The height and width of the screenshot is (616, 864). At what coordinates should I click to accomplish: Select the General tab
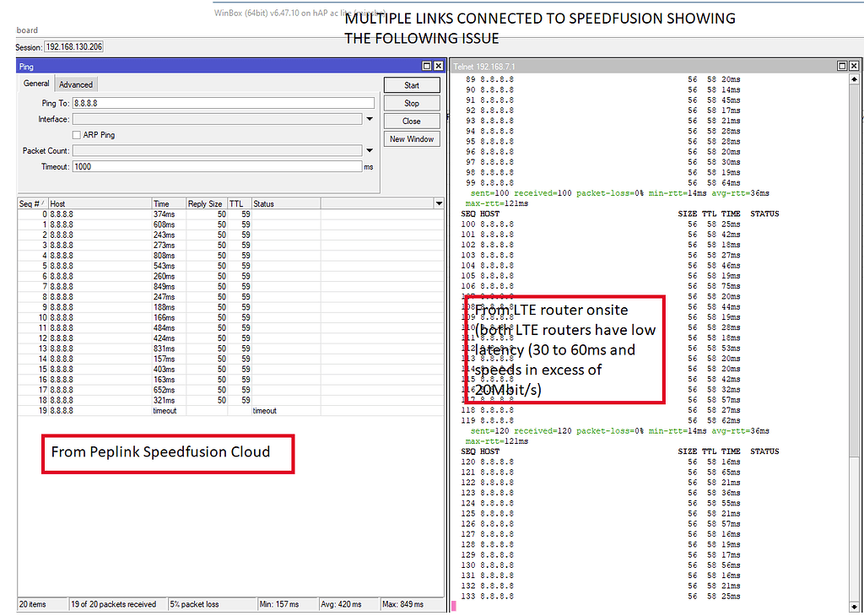click(35, 84)
